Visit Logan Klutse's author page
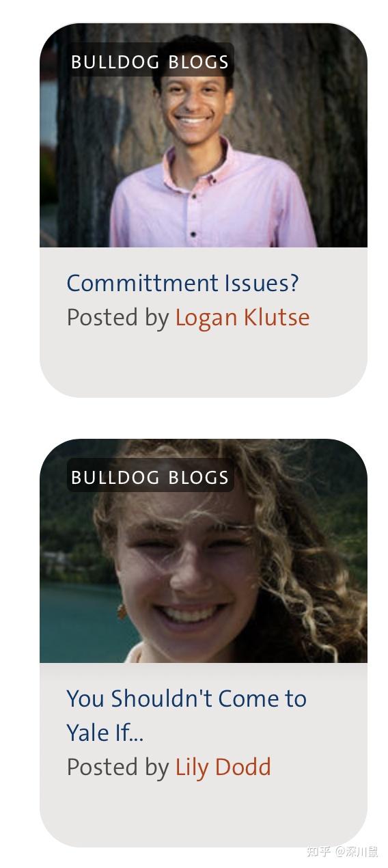This screenshot has height=868, width=388. 242,317
